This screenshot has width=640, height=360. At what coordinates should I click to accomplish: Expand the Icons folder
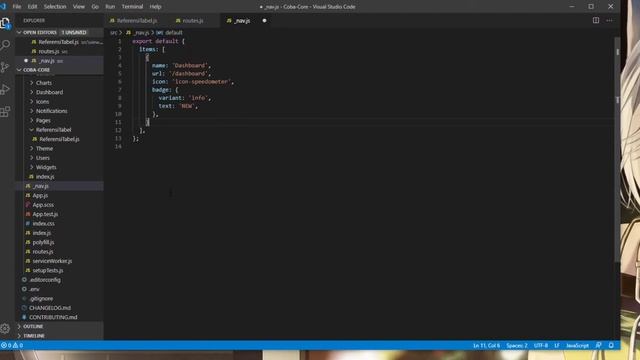60,102
